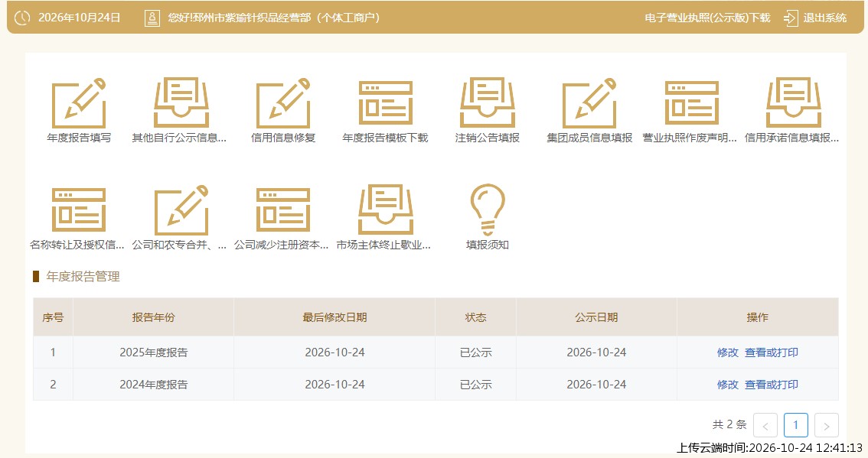Image resolution: width=868 pixels, height=458 pixels.
Task: Open 集团成员信息填报 icon
Action: point(589,103)
